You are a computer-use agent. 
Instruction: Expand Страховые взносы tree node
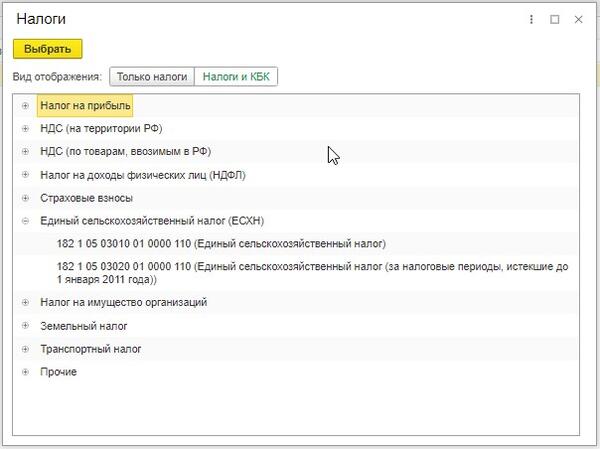point(25,198)
